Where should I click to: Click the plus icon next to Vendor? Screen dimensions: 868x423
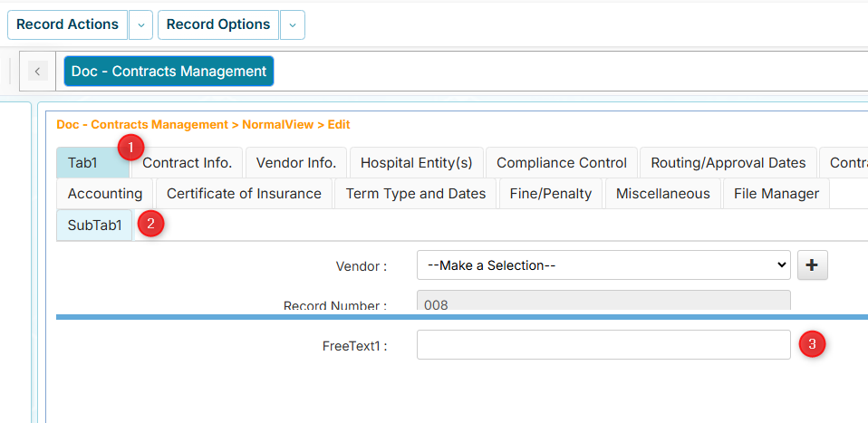[812, 265]
